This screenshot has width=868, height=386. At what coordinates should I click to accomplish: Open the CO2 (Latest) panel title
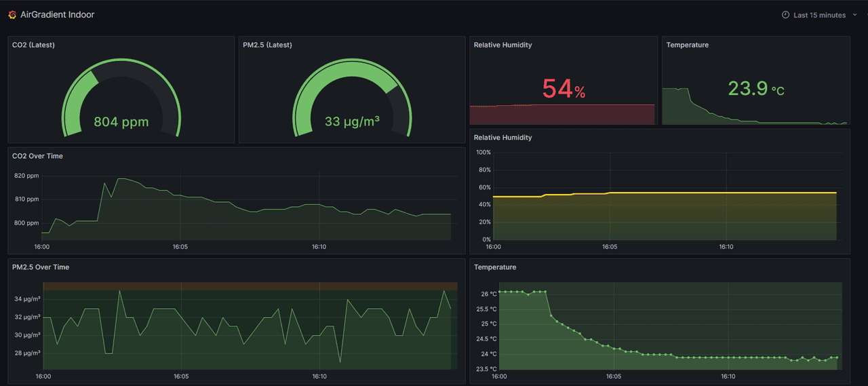33,45
